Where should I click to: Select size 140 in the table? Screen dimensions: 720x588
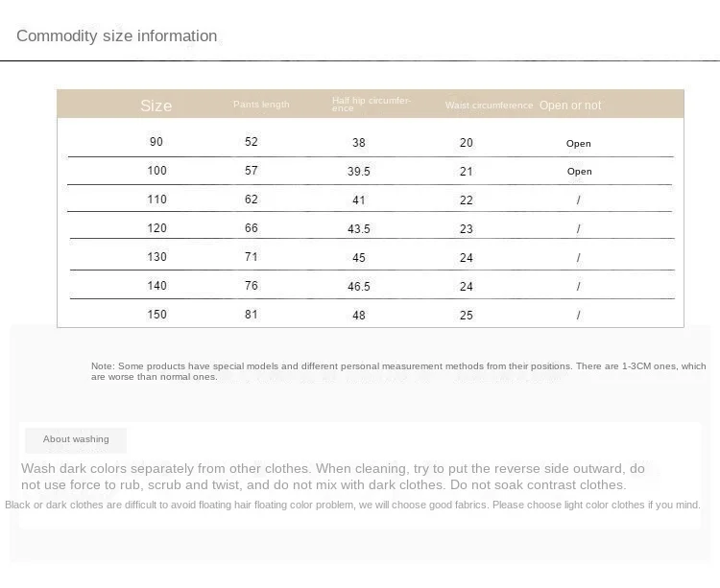156,285
